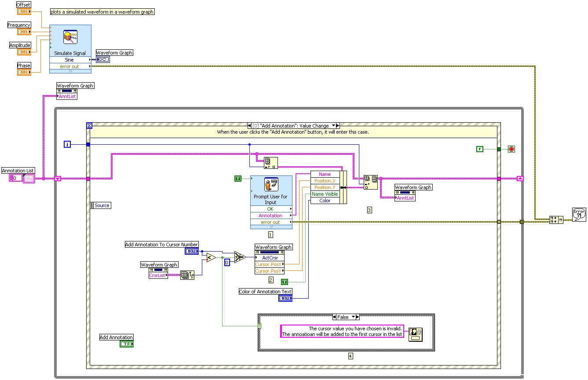Click the ActCrsr property item
588x380 pixels.
point(270,258)
